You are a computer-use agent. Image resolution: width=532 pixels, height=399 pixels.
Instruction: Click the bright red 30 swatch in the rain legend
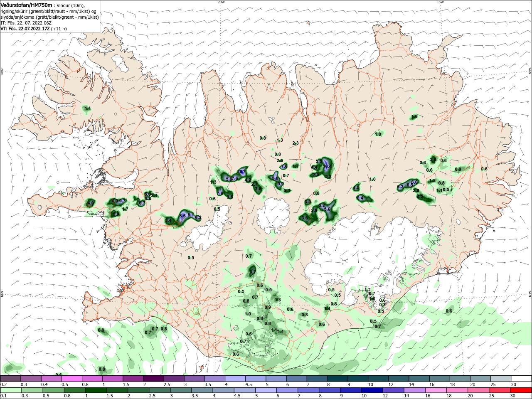pyautogui.click(x=521, y=390)
